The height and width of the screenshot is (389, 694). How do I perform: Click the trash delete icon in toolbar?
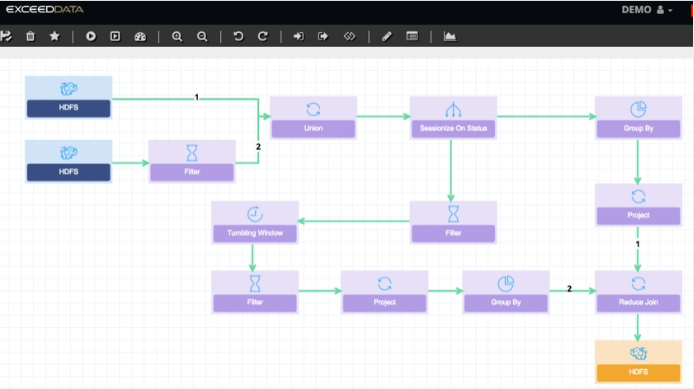coord(30,36)
